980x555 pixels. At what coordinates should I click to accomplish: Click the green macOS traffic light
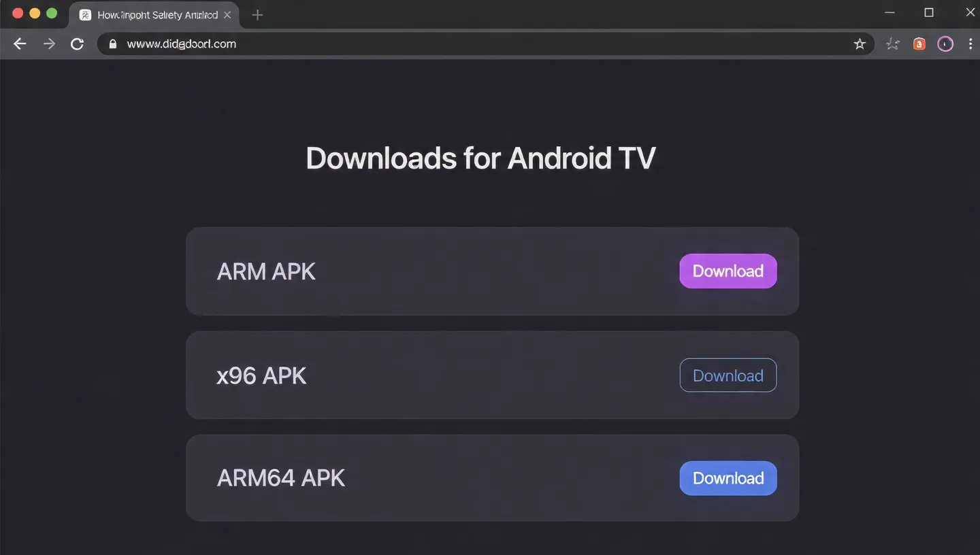[52, 12]
